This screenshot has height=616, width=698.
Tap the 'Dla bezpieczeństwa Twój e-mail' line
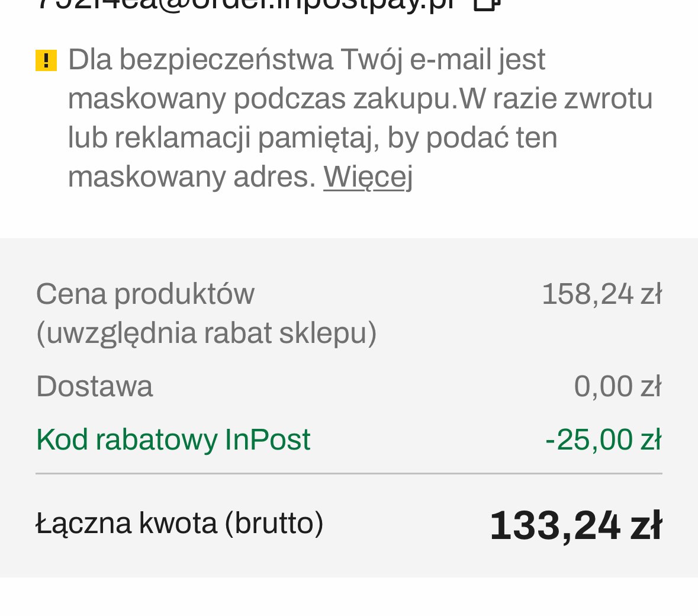307,60
